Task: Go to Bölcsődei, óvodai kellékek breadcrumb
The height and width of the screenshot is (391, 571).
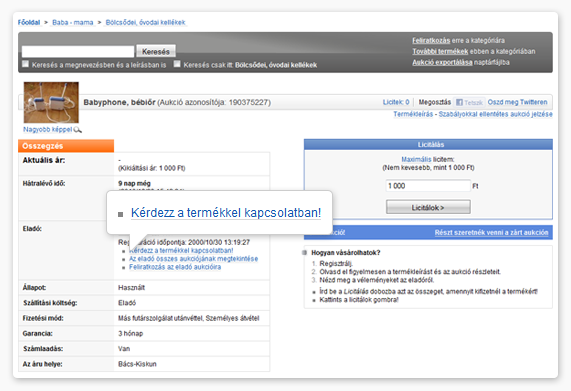Action: [145, 23]
